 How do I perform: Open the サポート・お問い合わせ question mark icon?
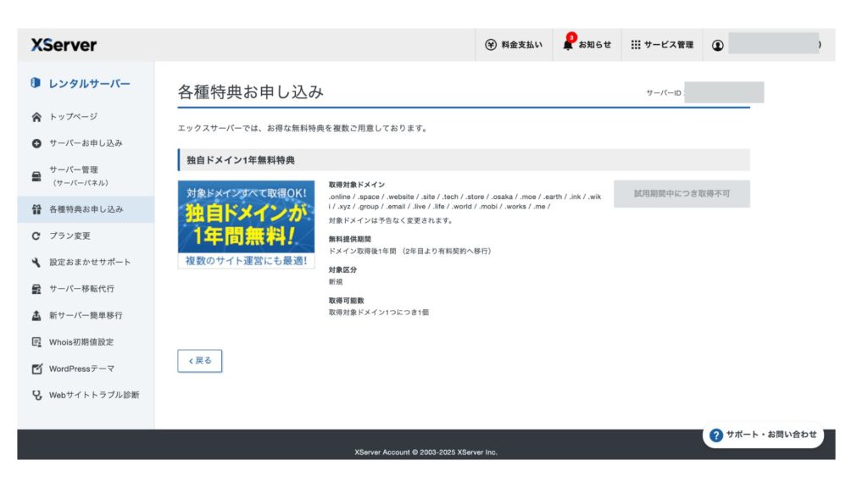[x=715, y=435]
